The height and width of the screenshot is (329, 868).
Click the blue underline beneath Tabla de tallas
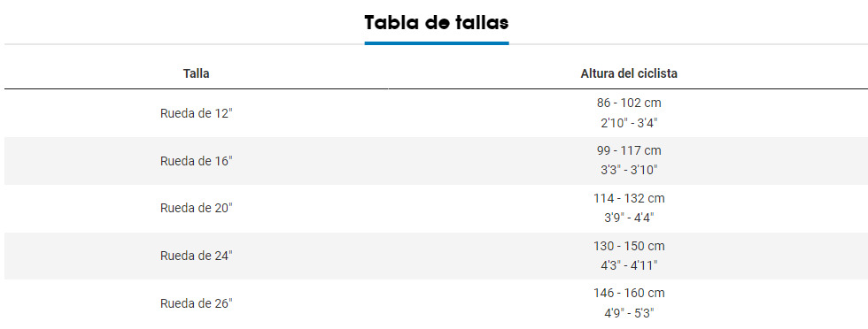(436, 43)
